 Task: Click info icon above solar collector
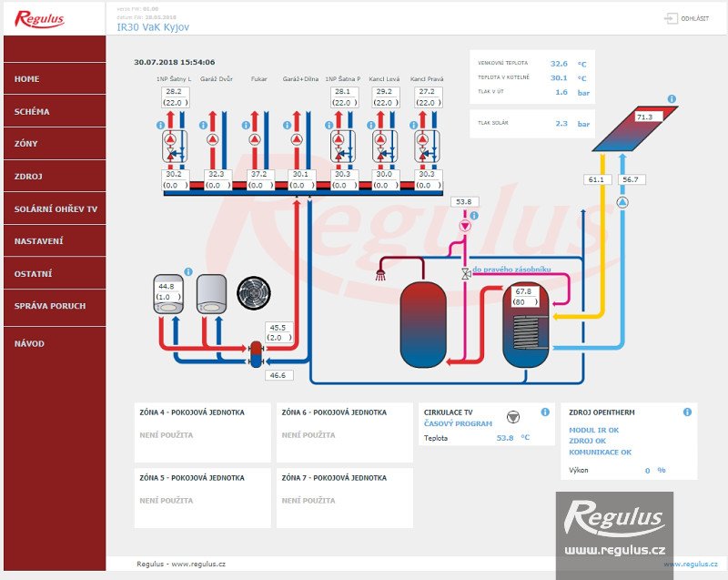point(672,99)
